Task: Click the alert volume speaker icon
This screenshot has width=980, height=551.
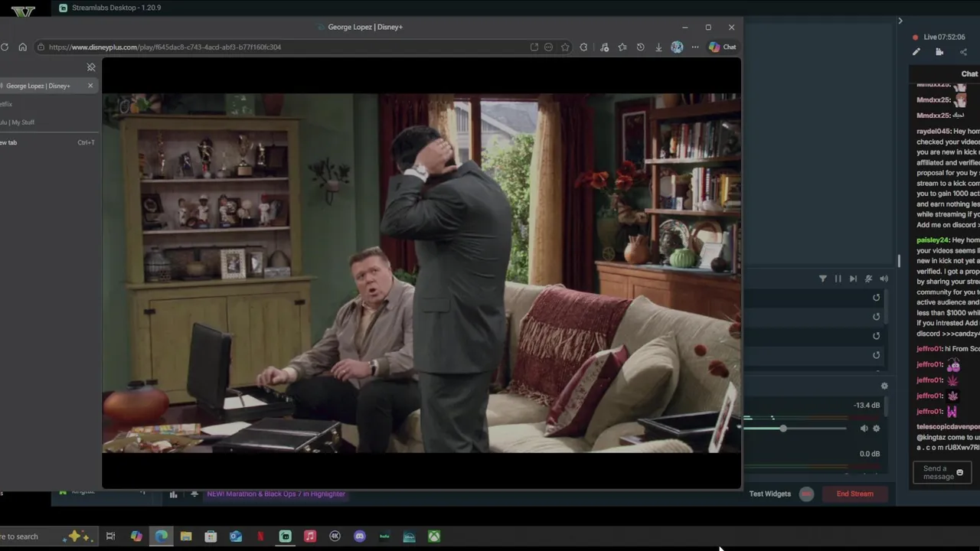Action: click(884, 279)
